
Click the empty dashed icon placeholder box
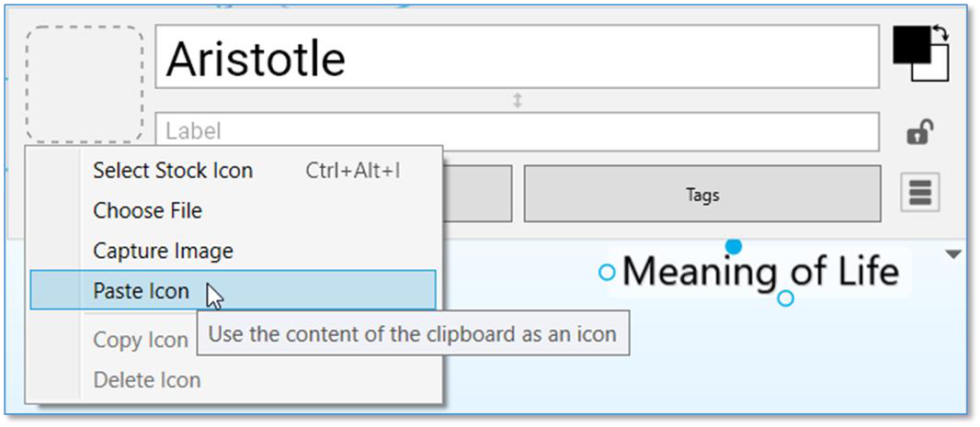85,84
